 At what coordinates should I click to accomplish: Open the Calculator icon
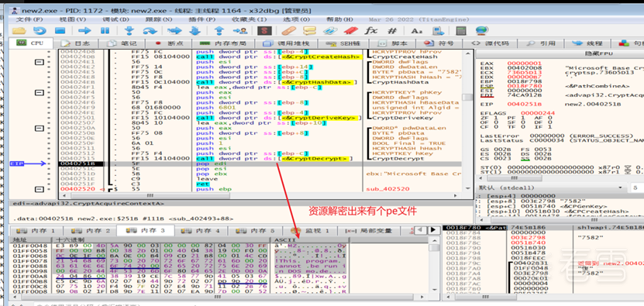pos(461,30)
